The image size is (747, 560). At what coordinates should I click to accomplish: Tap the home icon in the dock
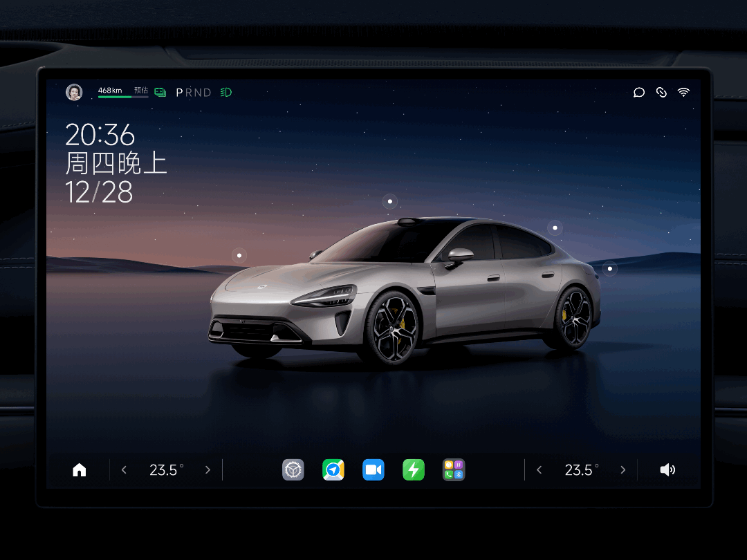pos(80,470)
